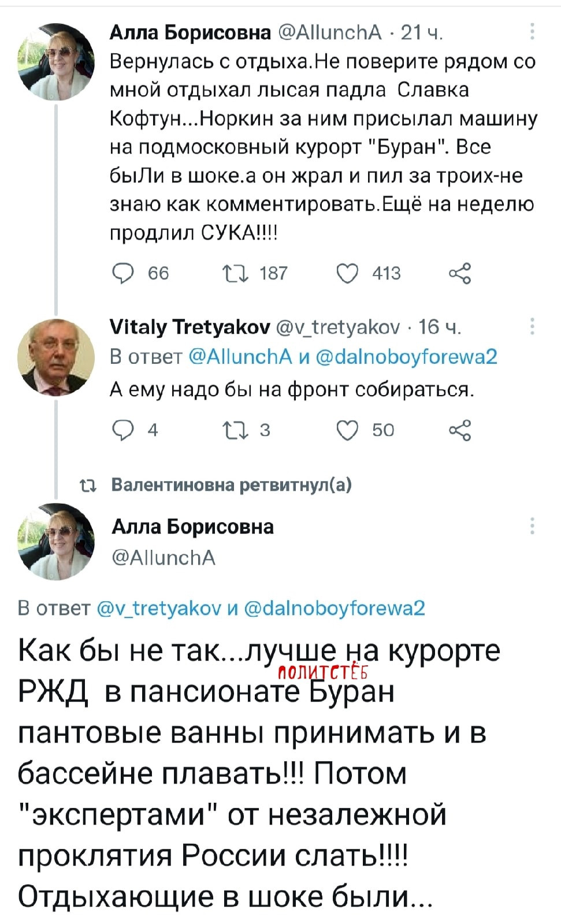Open more options for first tweet
561x924 pixels.
point(532,33)
